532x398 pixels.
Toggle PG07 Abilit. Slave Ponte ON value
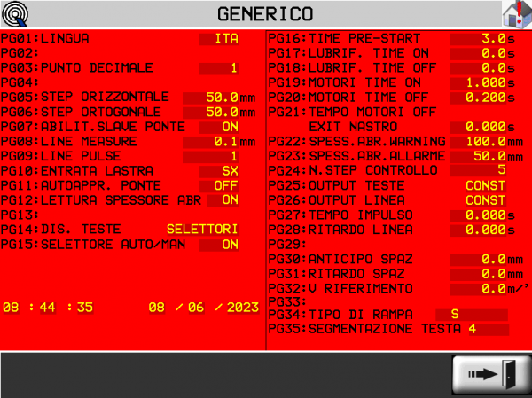click(229, 127)
